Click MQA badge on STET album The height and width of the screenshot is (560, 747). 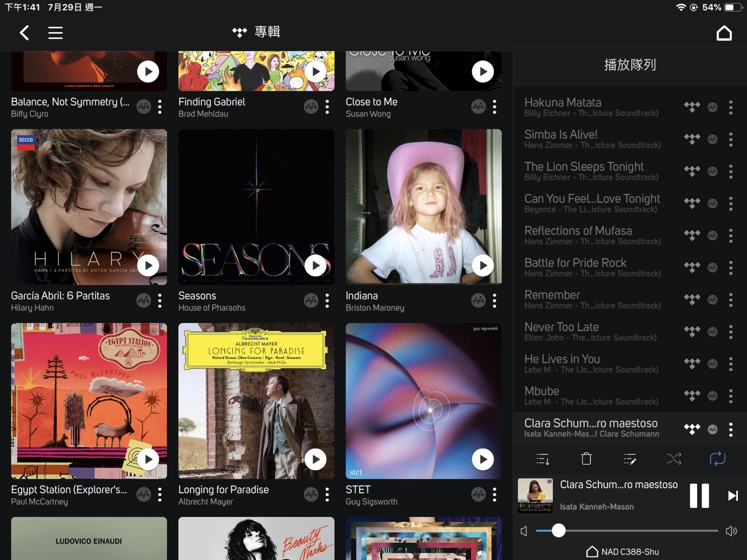click(478, 495)
